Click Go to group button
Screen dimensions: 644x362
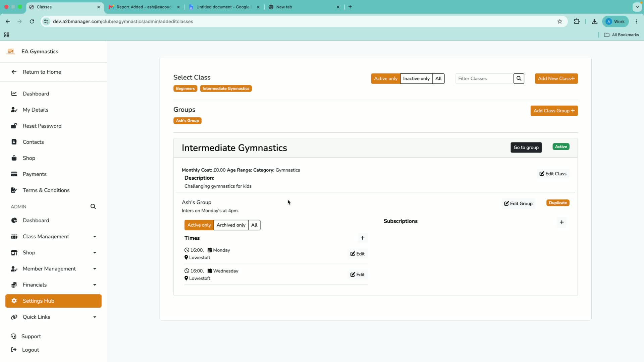point(526,147)
